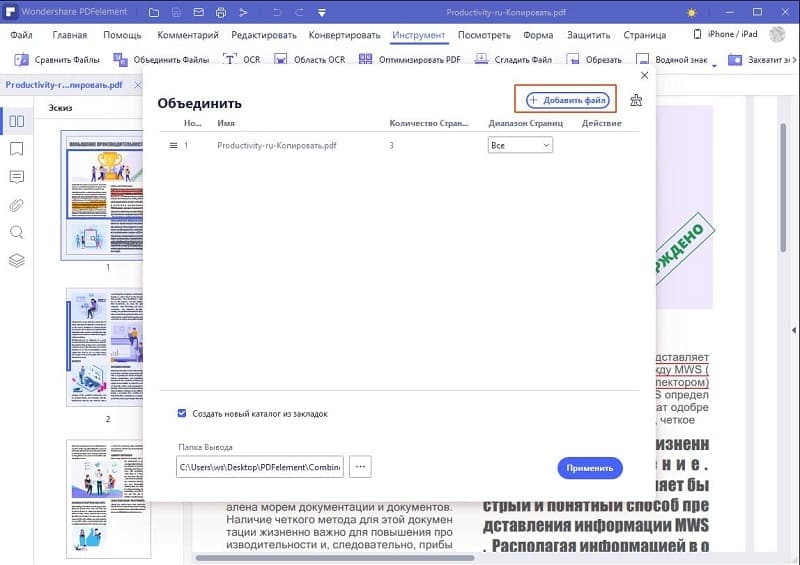Image resolution: width=800 pixels, height=565 pixels.
Task: Expand the right side panel arrow
Action: pos(794,330)
